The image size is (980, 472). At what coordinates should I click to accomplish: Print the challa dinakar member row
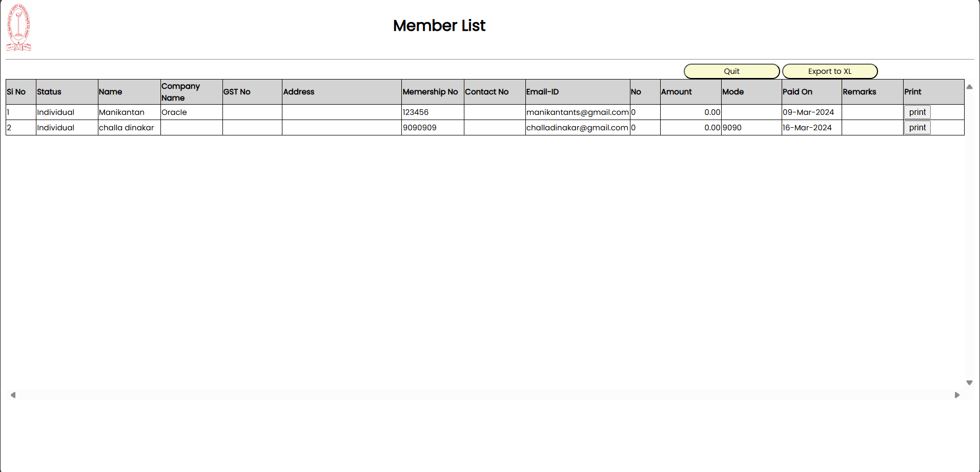[917, 128]
